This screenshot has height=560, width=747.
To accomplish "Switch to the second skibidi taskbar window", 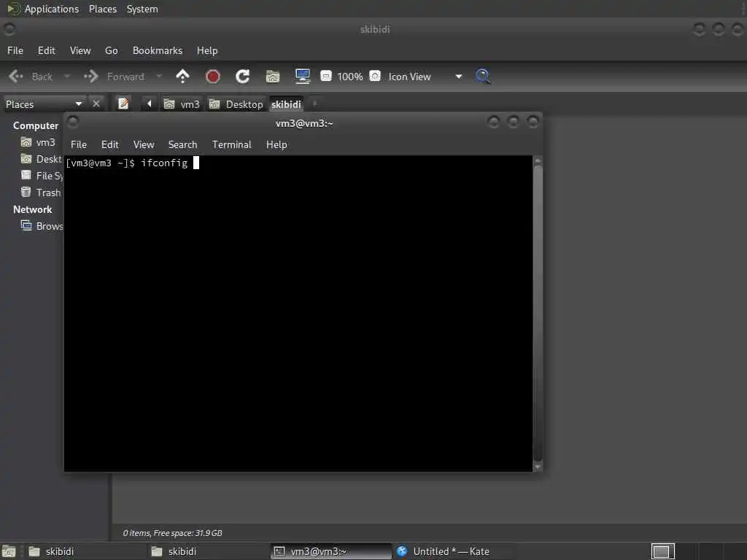I will [x=208, y=551].
